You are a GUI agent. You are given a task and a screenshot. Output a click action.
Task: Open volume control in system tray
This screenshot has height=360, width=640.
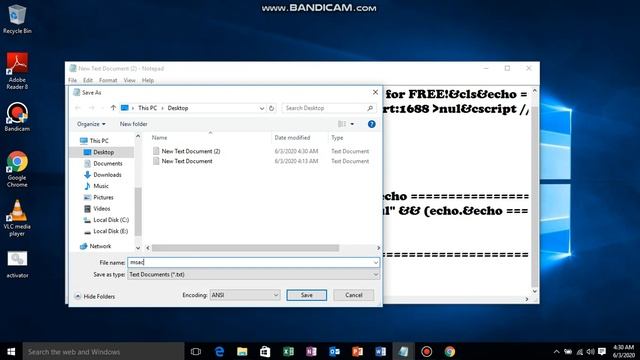[590, 351]
